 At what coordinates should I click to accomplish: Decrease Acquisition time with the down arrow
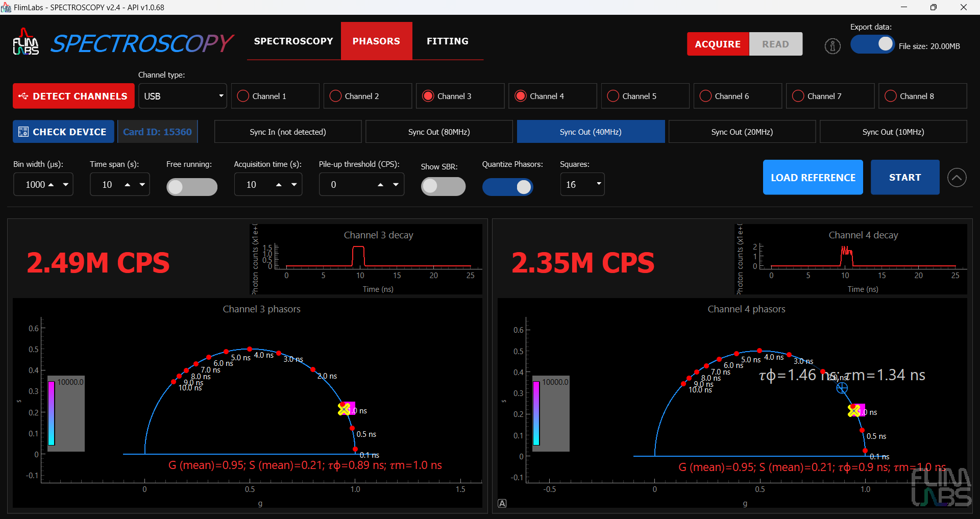pos(294,184)
